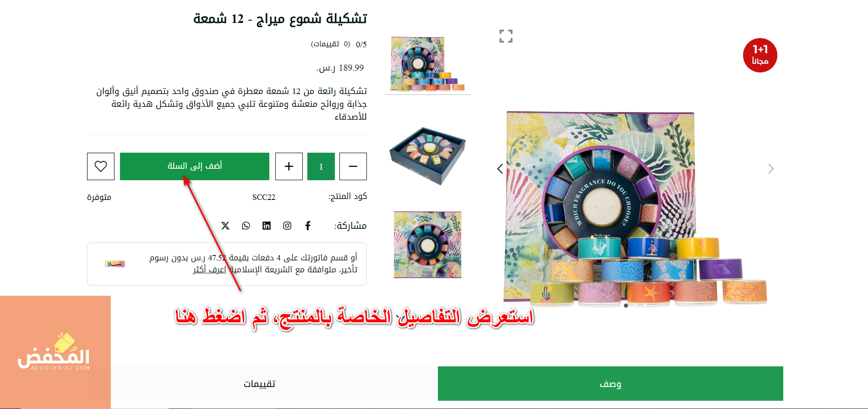The width and height of the screenshot is (868, 409).
Task: Click the quantity field showing 1
Action: point(321,166)
